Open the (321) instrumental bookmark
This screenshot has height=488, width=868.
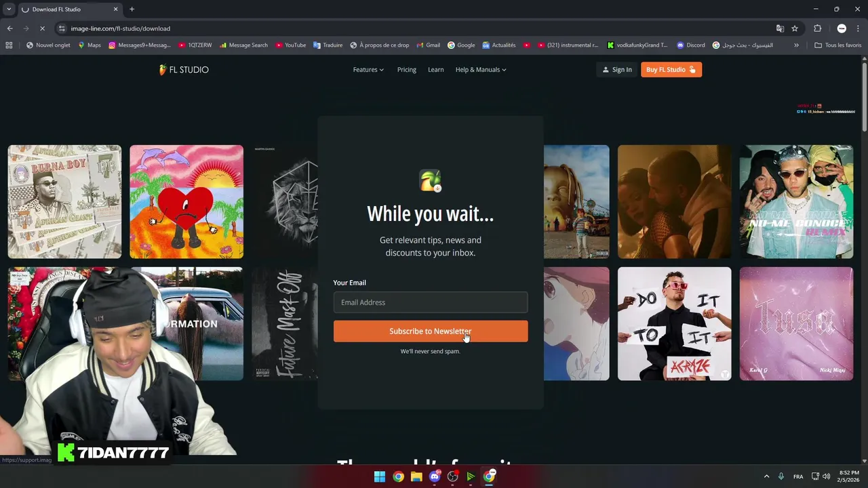click(568, 45)
